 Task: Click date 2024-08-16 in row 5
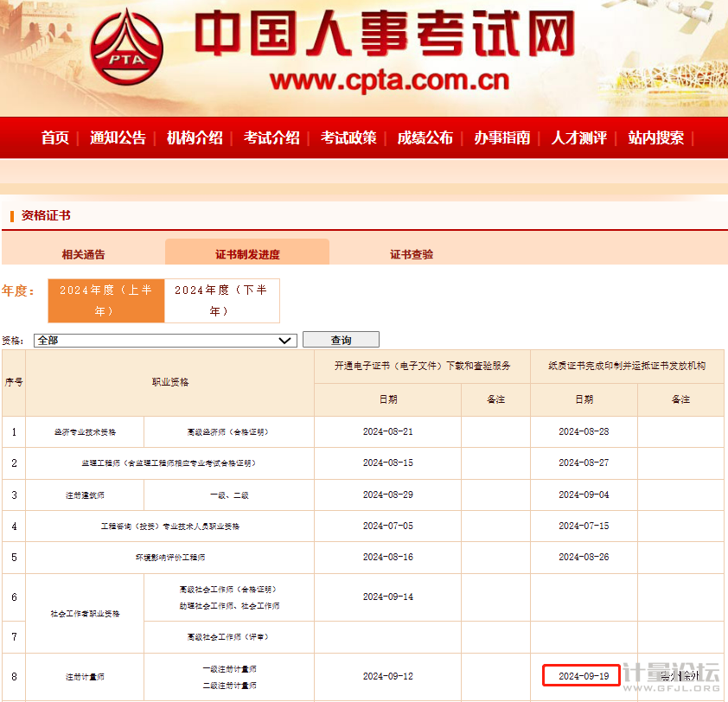click(387, 557)
